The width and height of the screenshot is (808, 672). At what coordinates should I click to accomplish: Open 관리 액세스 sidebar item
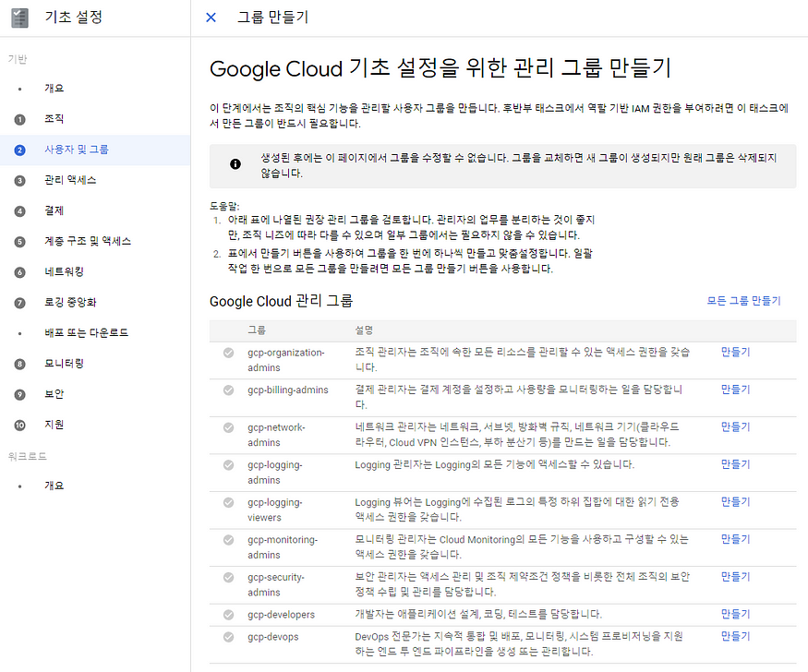coord(95,180)
